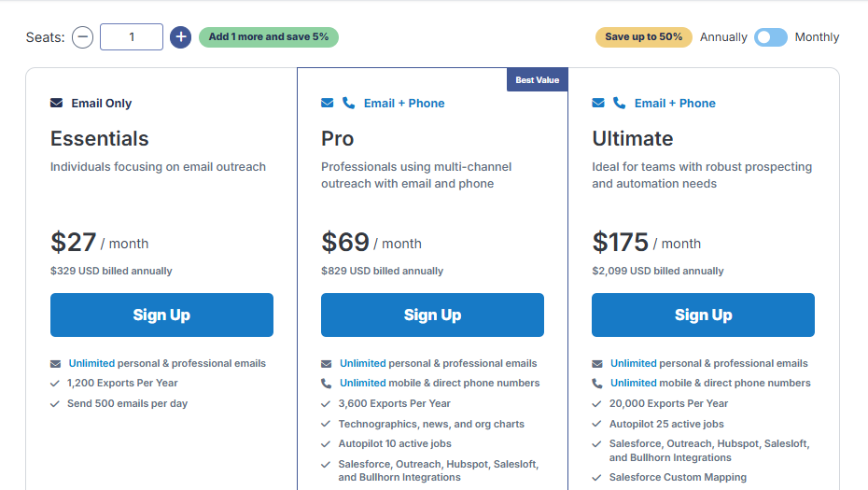
Task: Sign up for the Essentials plan
Action: tap(161, 315)
